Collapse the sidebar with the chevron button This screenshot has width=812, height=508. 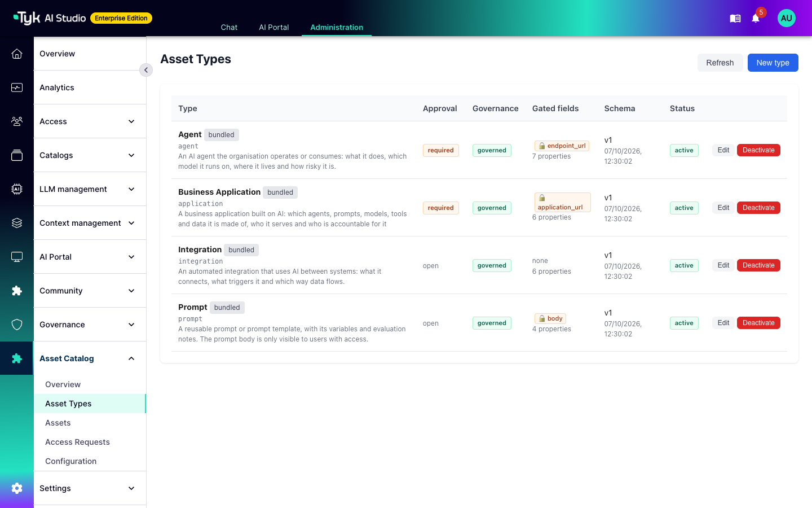[x=146, y=70]
